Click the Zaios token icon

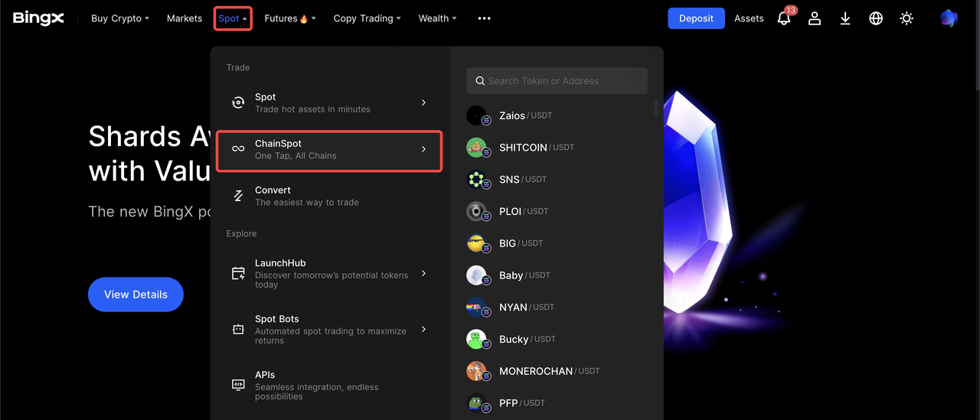477,116
